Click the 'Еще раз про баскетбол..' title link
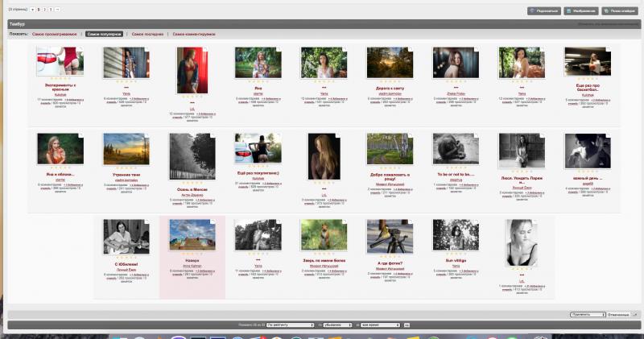 (588, 88)
